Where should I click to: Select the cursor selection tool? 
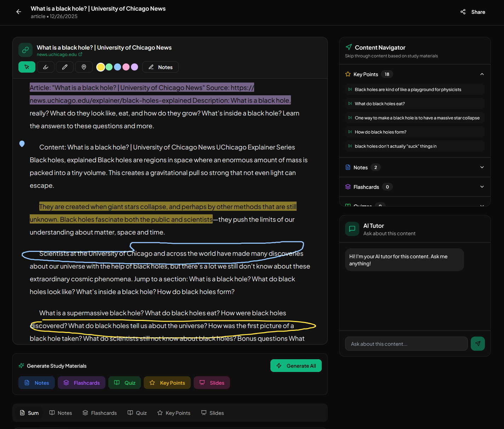coord(27,67)
